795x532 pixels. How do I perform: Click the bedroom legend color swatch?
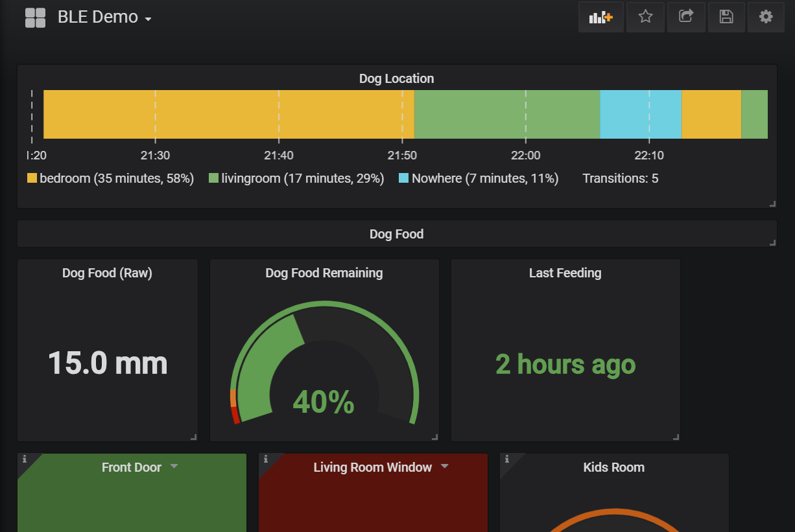(32, 178)
